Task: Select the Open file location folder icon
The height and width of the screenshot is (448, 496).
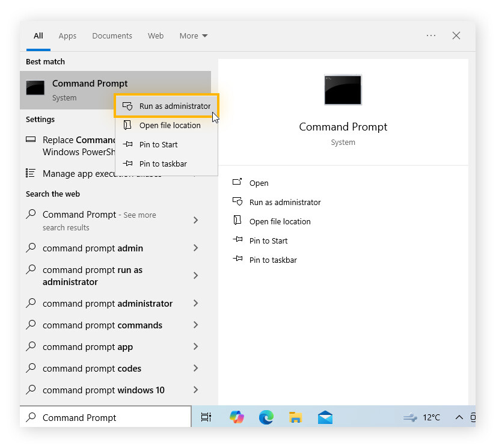Action: coord(128,125)
